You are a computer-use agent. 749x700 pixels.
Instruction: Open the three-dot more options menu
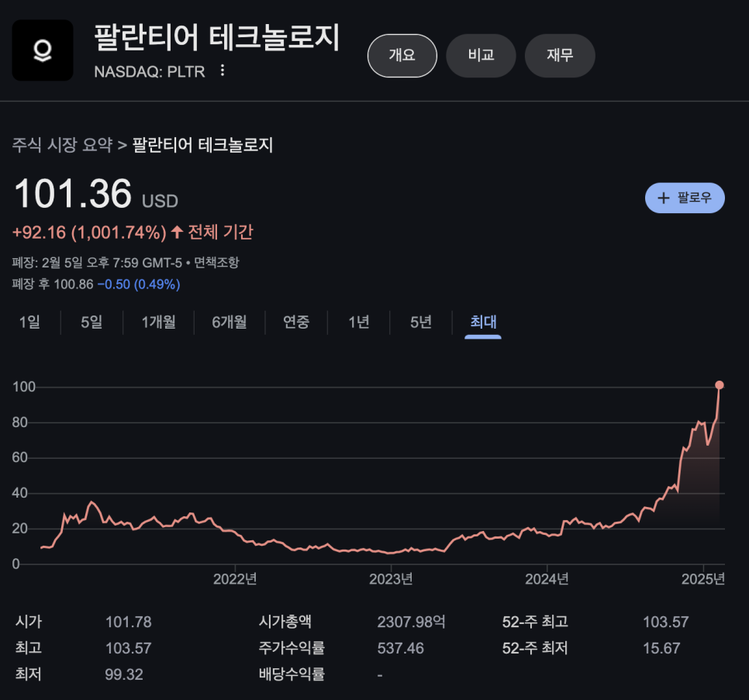(222, 71)
